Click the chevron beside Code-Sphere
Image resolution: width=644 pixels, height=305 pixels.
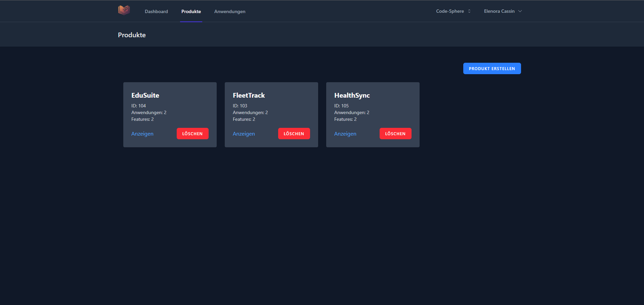click(469, 11)
